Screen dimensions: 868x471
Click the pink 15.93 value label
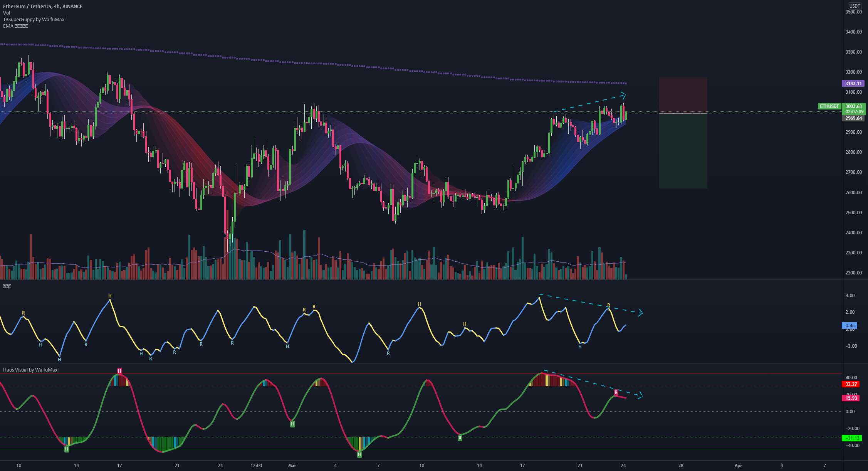(x=851, y=398)
